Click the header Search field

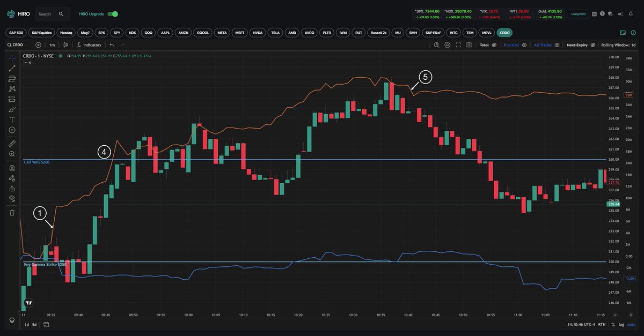pos(52,14)
